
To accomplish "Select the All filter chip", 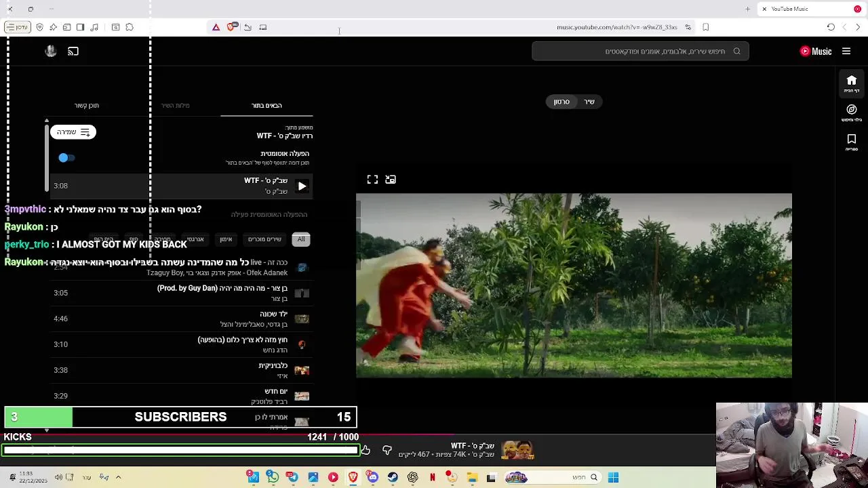I will tap(301, 239).
